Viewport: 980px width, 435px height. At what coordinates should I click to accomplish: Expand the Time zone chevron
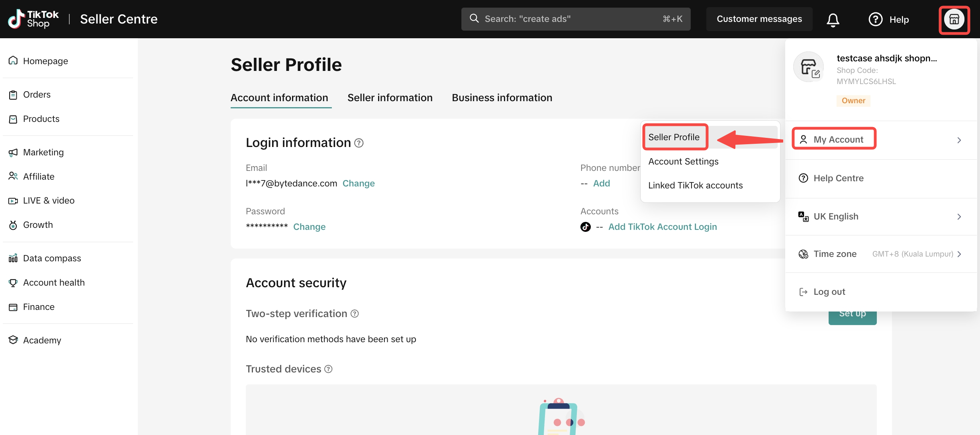click(959, 254)
